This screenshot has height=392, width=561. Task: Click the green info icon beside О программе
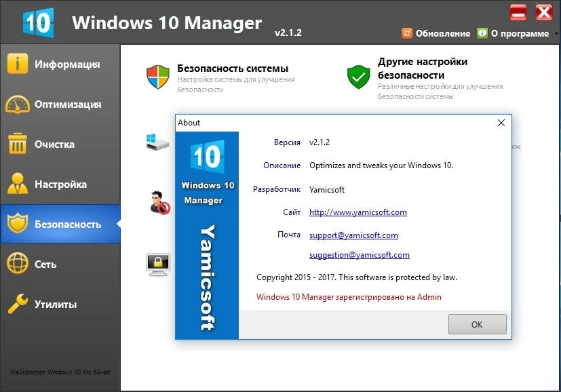pos(482,33)
